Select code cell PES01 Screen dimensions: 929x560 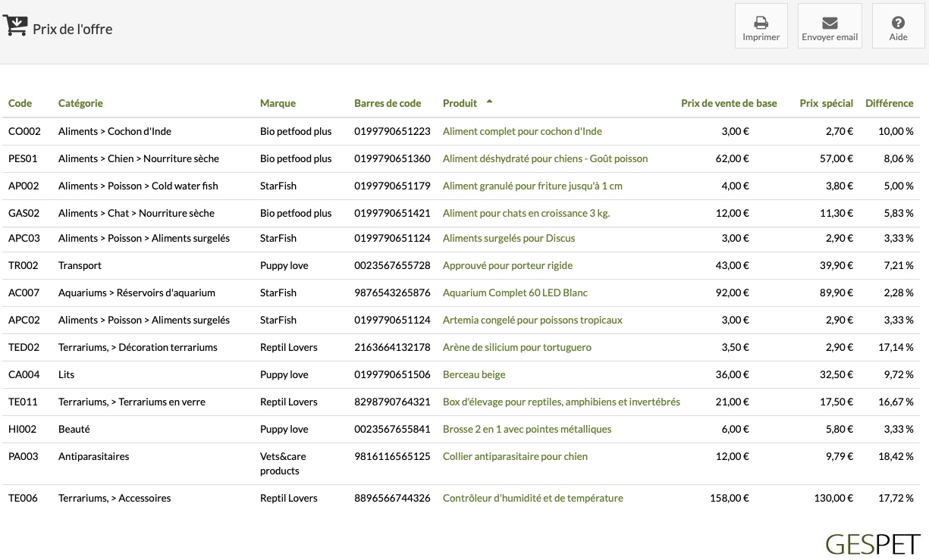23,158
